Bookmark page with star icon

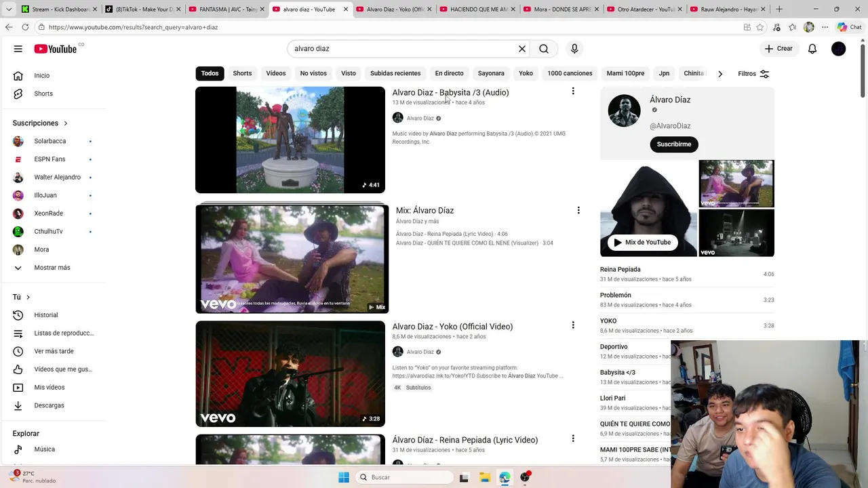click(x=760, y=27)
